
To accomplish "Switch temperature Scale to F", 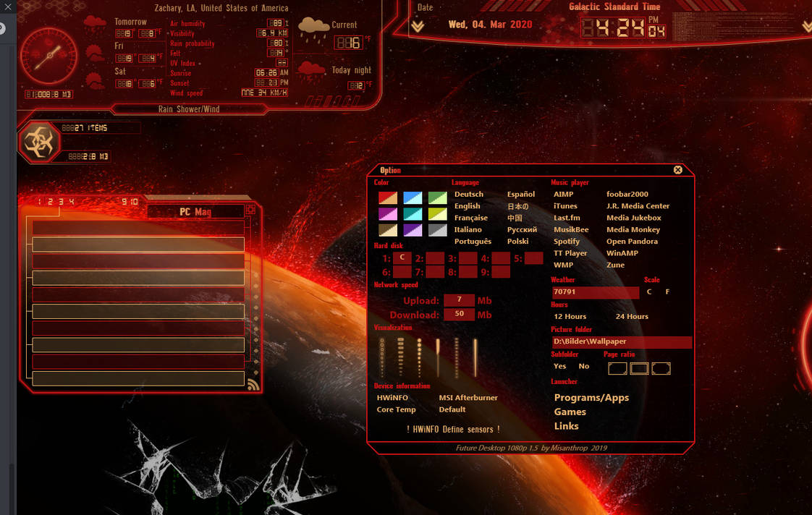I will pos(667,291).
